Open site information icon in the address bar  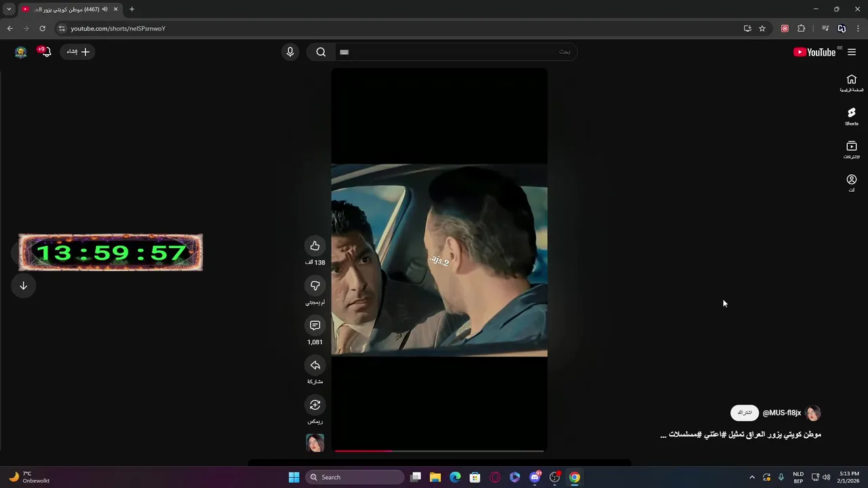pos(62,28)
